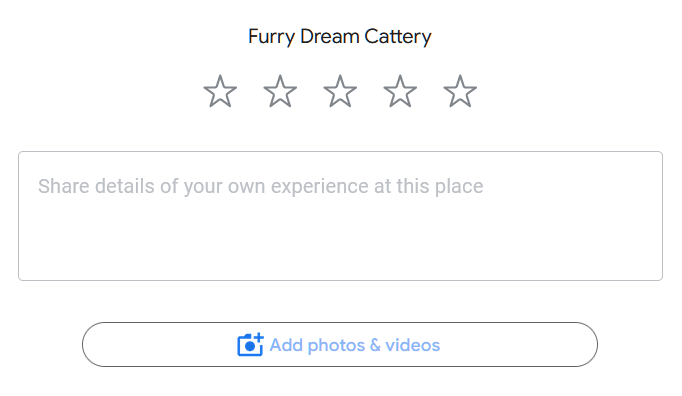Set a two-star rating
Viewport: 682px width, 396px height.
click(x=280, y=91)
